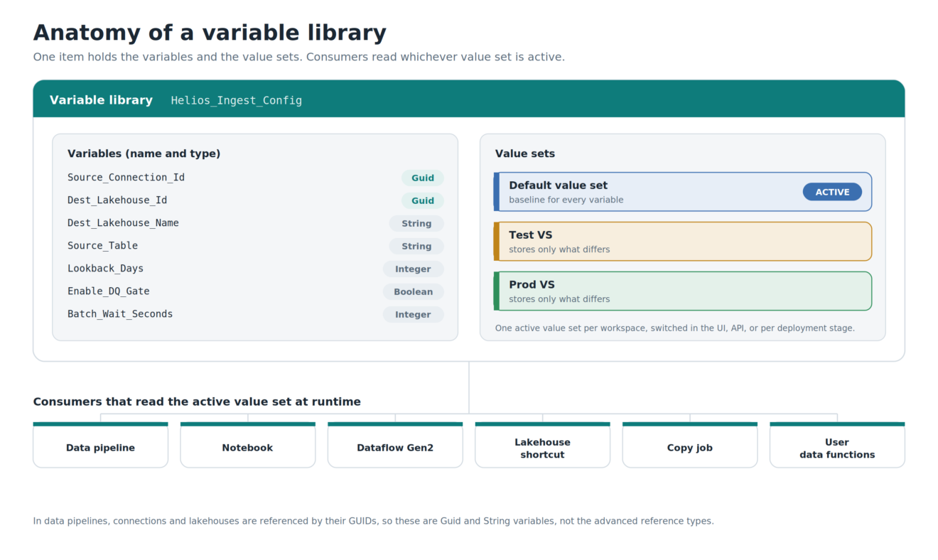Click the footnote about GUID references in pipelines

point(374,521)
